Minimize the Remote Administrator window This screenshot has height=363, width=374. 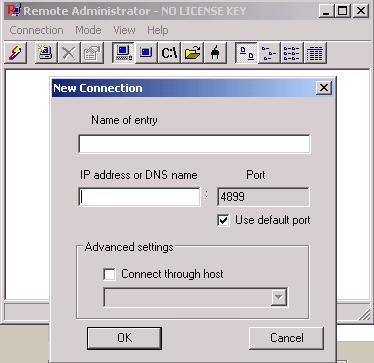(x=326, y=11)
